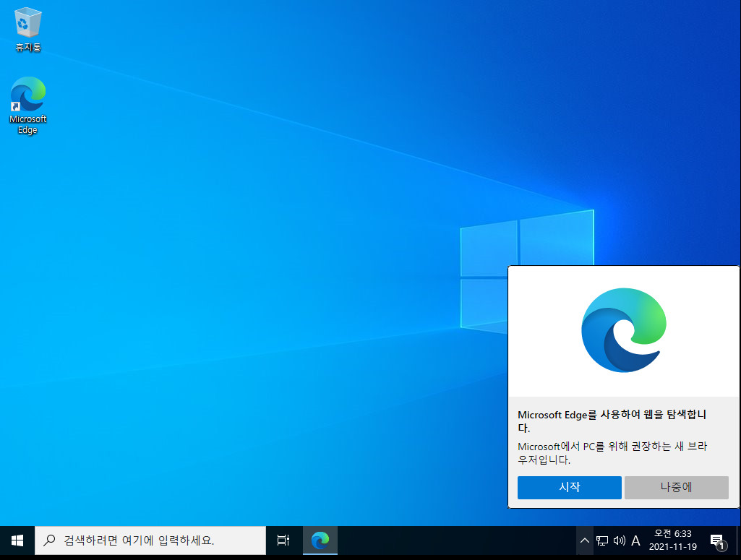Open Task View on the taskbar
741x560 pixels.
(282, 540)
